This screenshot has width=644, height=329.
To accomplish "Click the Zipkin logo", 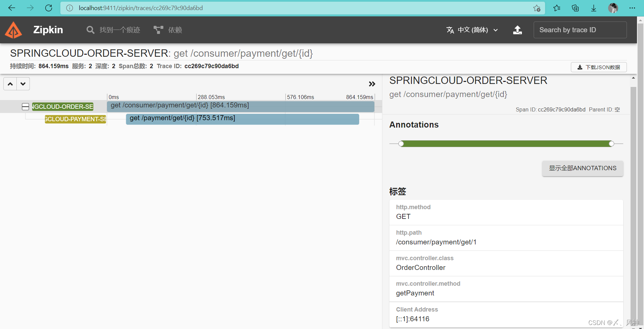I will tap(13, 30).
